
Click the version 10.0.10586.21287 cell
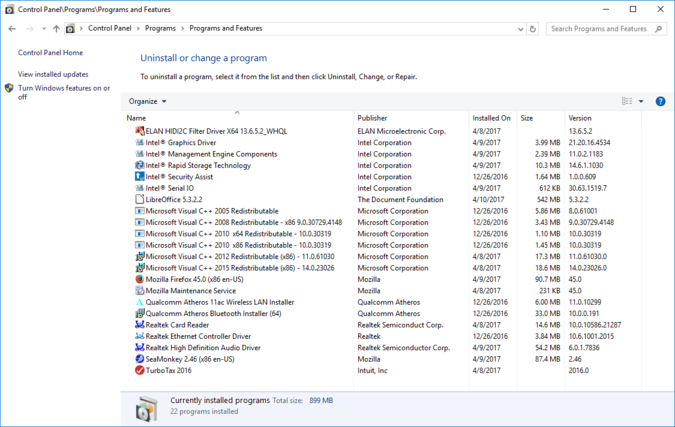pos(595,325)
